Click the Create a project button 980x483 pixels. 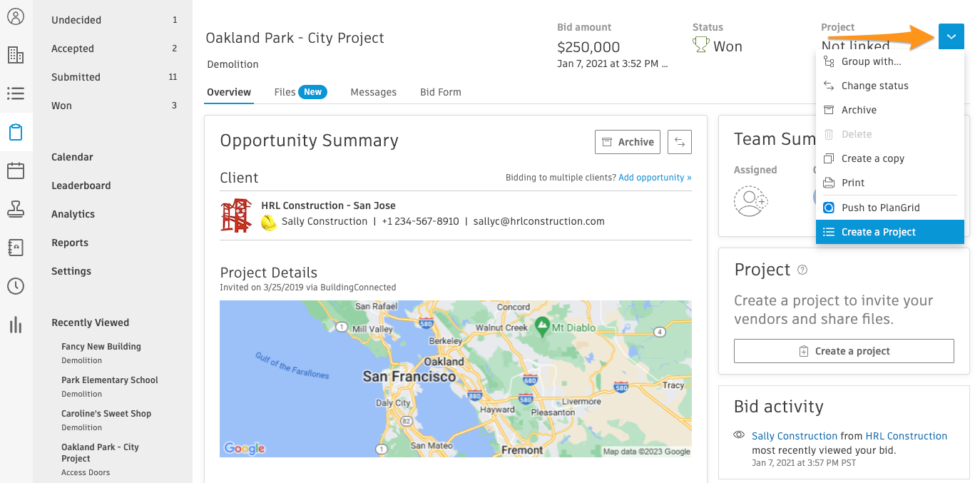844,351
